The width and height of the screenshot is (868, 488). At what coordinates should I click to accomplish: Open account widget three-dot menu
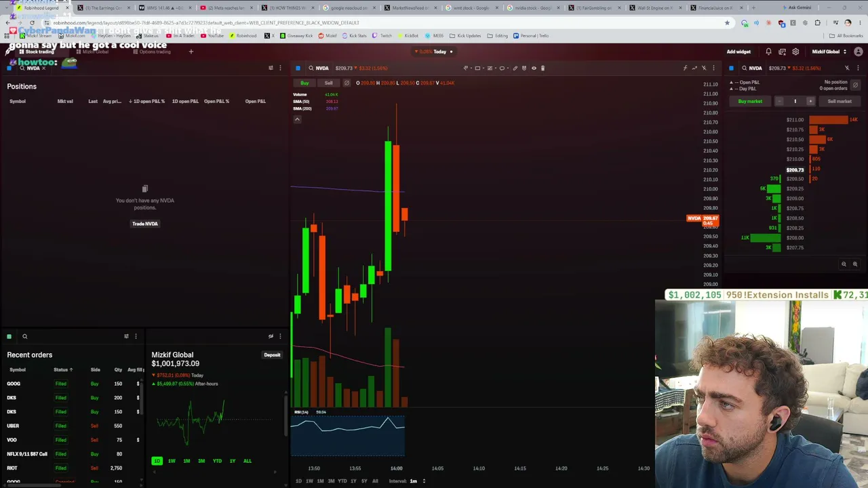tap(280, 336)
